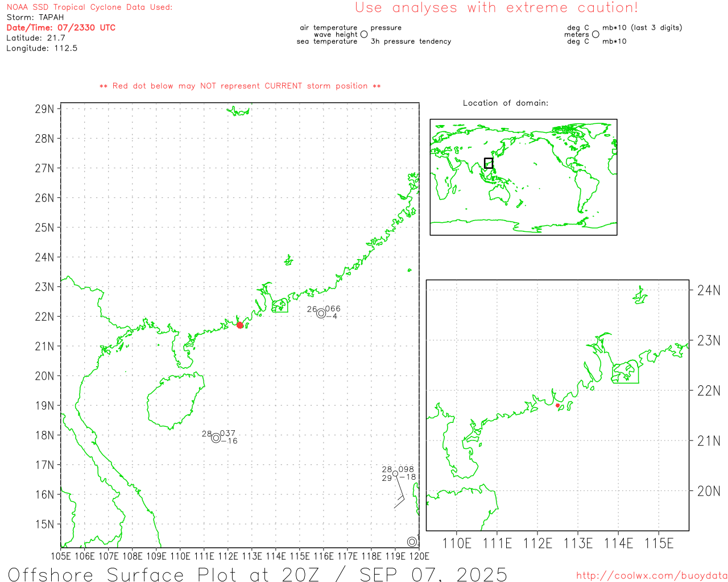Click the '108E' longitude axis label
Screen dimensions: 728x582
click(x=133, y=556)
